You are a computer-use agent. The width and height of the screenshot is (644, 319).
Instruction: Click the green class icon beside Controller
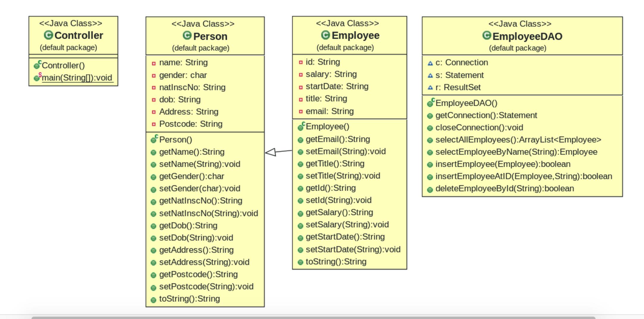[49, 35]
